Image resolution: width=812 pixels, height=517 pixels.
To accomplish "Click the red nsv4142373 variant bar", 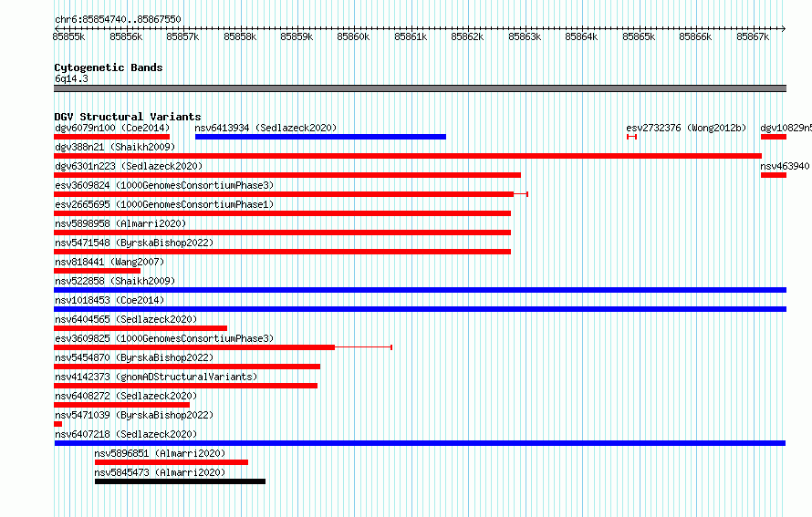I will click(x=185, y=386).
